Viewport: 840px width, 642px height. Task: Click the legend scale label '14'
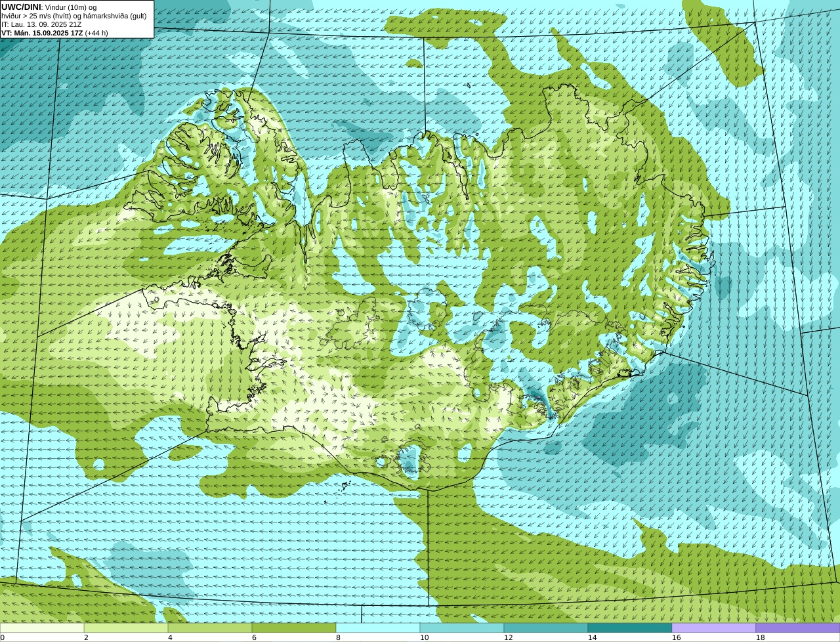click(x=592, y=637)
